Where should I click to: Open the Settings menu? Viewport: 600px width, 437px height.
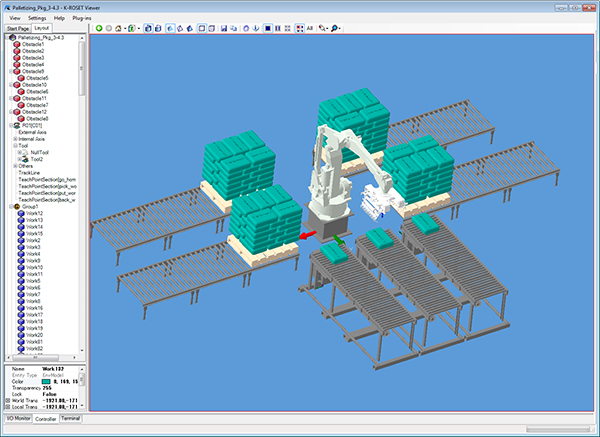pos(37,18)
